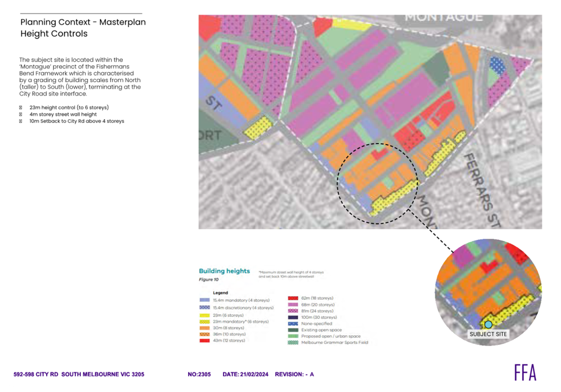Click the 'NO:2305' project number
Viewport: 561px width, 392px height.
point(199,374)
